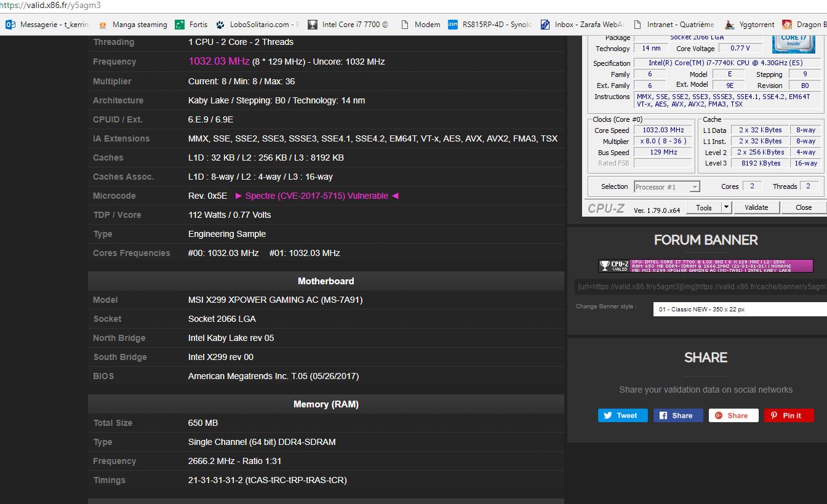Image resolution: width=827 pixels, height=504 pixels.
Task: Click the CPU-Z Core Speed 1032.03 MHz field
Action: click(x=663, y=130)
